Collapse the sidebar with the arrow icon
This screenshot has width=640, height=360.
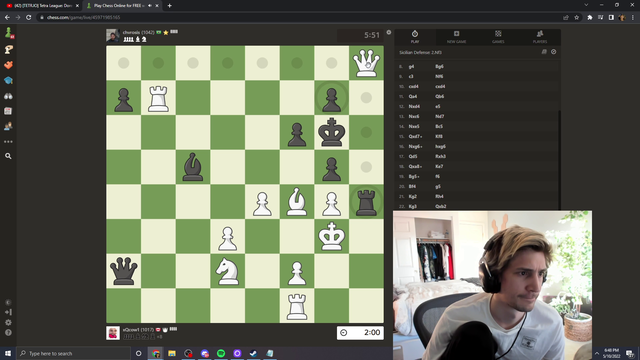8,312
